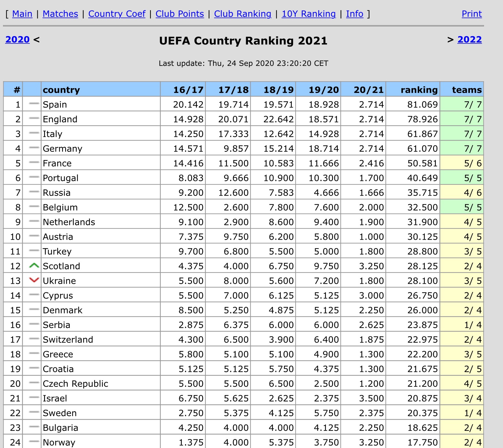503x448 pixels.
Task: Open the Club Ranking page
Action: (243, 14)
